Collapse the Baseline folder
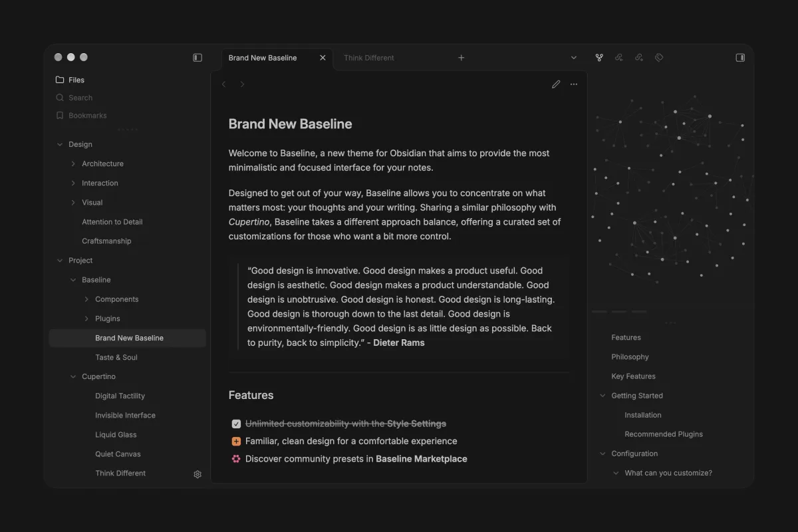The width and height of the screenshot is (798, 532). [x=73, y=280]
